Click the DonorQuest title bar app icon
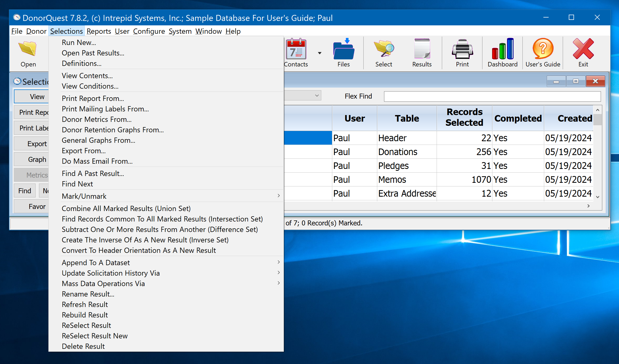This screenshot has height=364, width=619. tap(17, 18)
